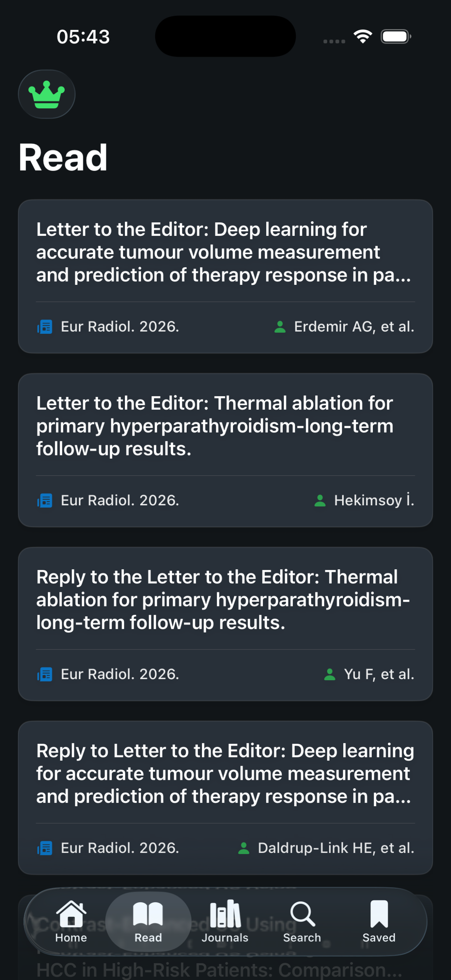
Task: Open the Deep learning tumour volume letter
Action: tap(223, 252)
